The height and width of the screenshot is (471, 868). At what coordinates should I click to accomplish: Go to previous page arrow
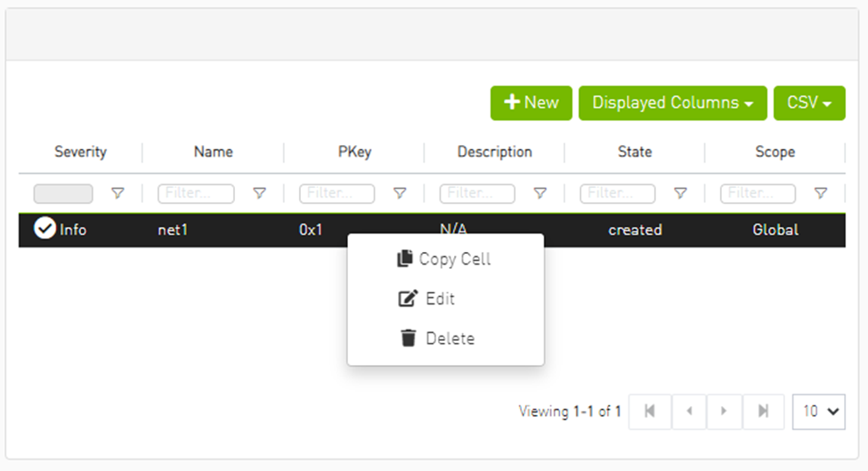click(x=689, y=411)
